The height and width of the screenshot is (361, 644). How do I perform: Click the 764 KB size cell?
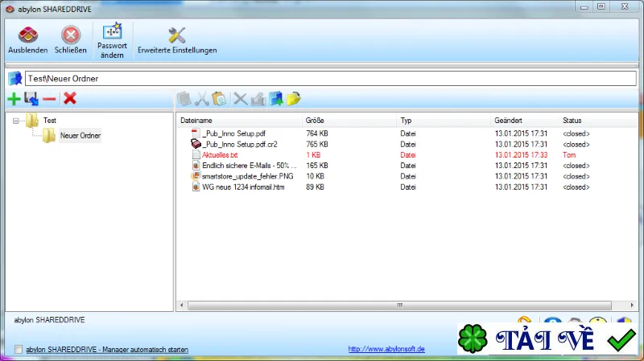[x=317, y=133]
